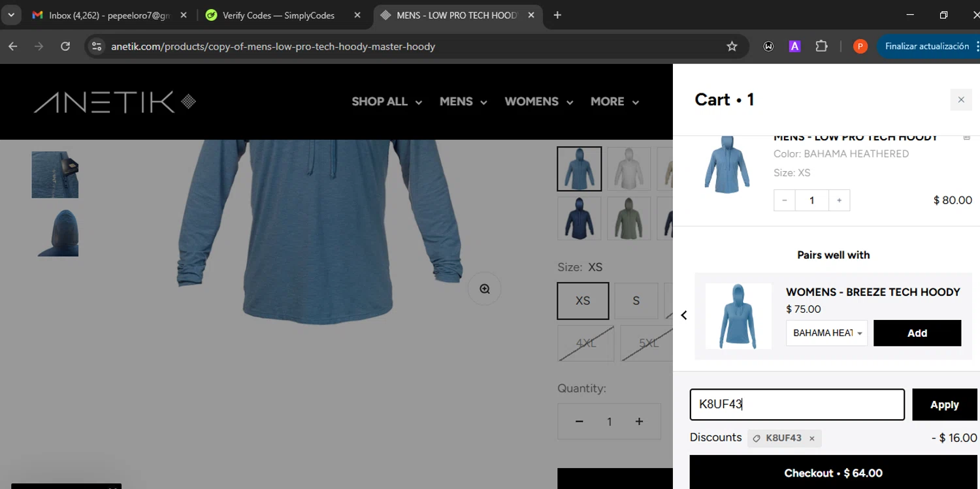
Task: Select the MENS - LOW PRO TECH HOODY tab
Action: [x=458, y=15]
